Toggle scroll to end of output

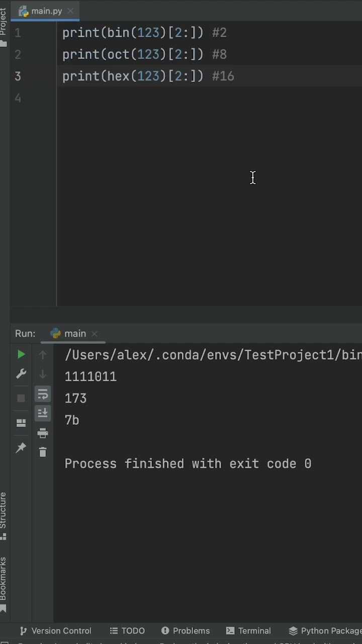[43, 413]
